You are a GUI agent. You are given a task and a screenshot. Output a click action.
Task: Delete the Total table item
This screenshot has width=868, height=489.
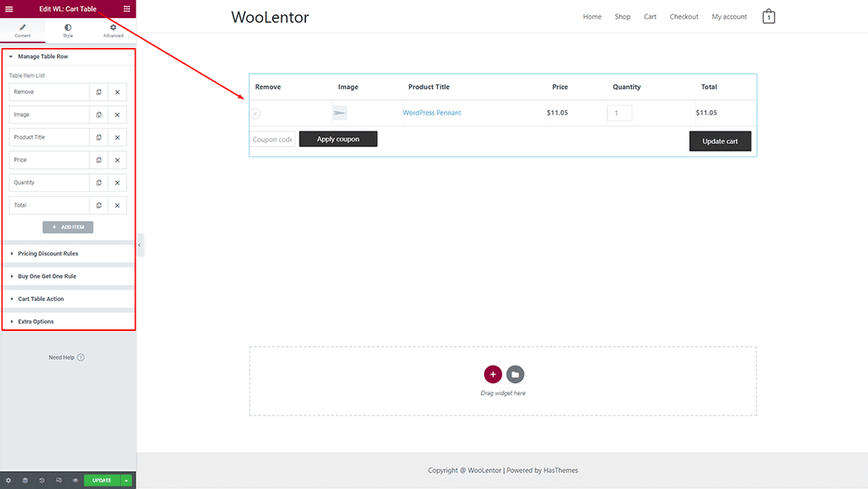[117, 204]
